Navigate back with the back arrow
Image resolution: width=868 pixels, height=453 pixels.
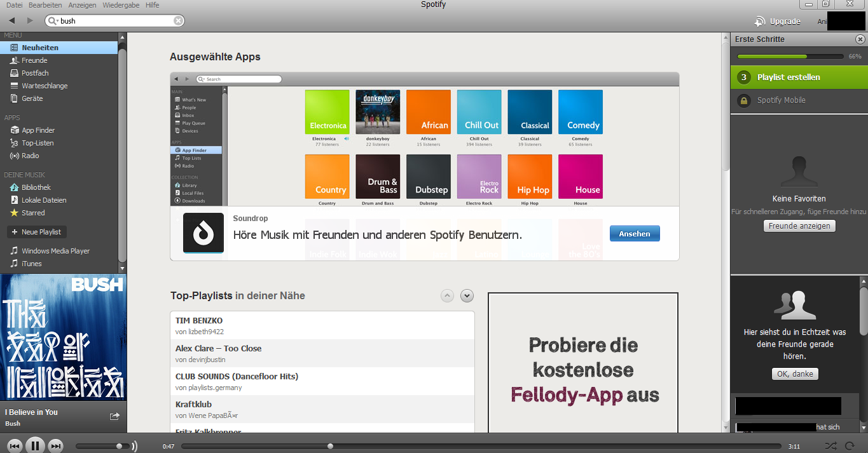12,21
